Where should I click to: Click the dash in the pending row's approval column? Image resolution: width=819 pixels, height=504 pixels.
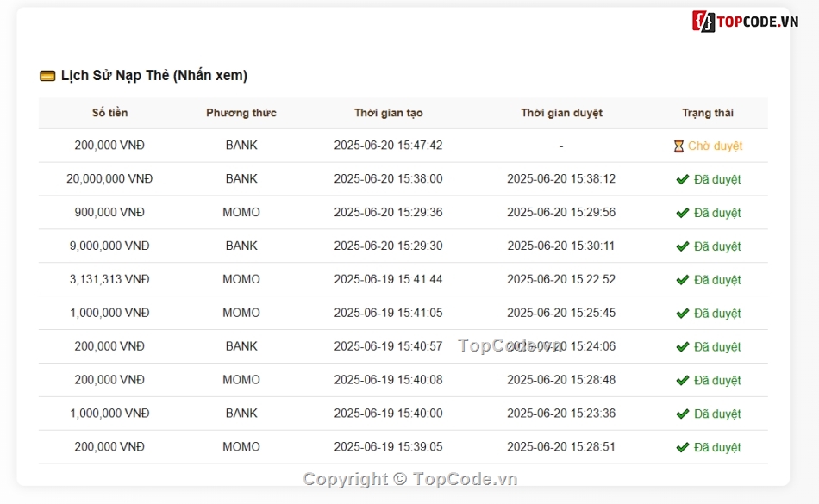[x=561, y=146]
